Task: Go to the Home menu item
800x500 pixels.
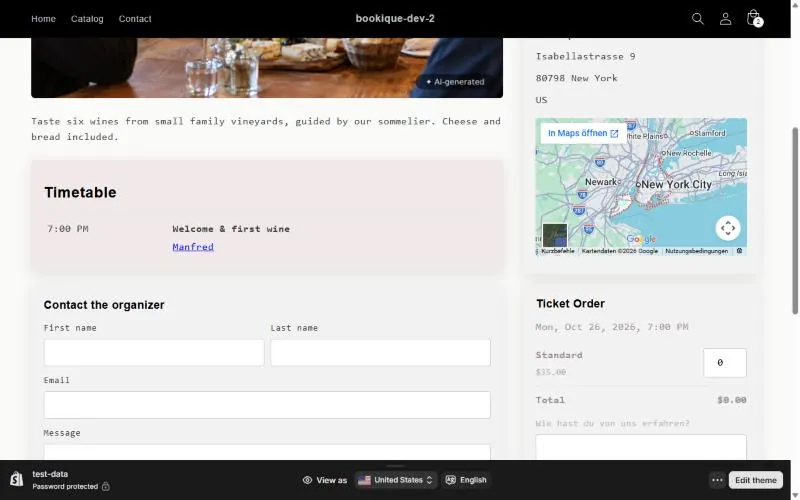Action: coord(43,19)
